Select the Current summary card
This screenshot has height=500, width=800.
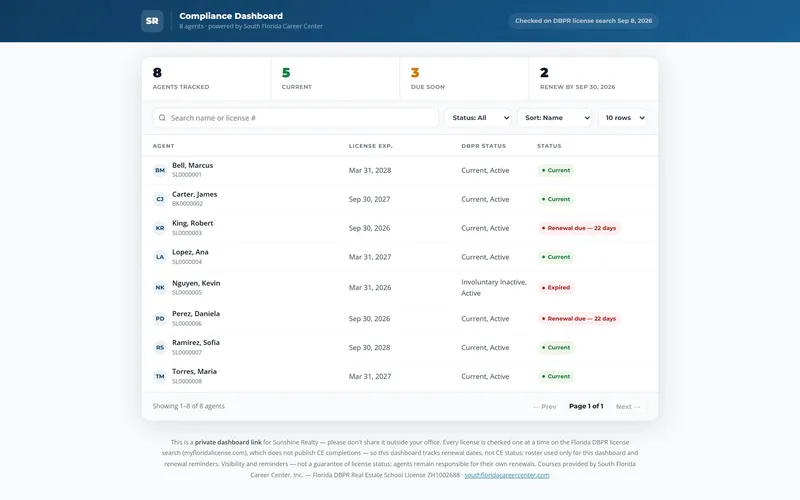(x=335, y=79)
